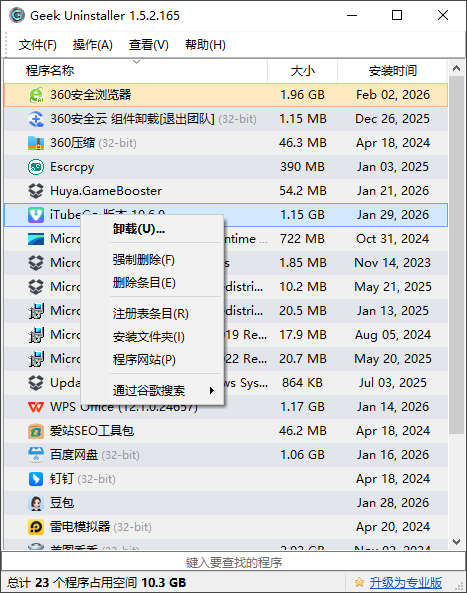Click the 百度网盘 icon
The height and width of the screenshot is (593, 467).
[x=36, y=455]
